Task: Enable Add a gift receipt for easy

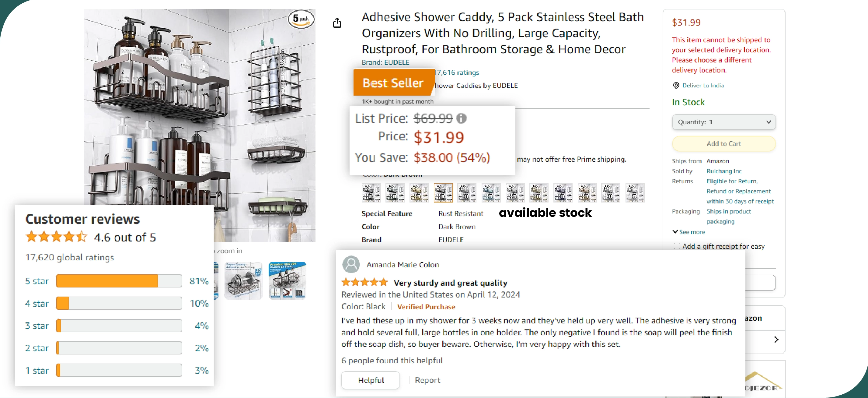Action: coord(677,246)
